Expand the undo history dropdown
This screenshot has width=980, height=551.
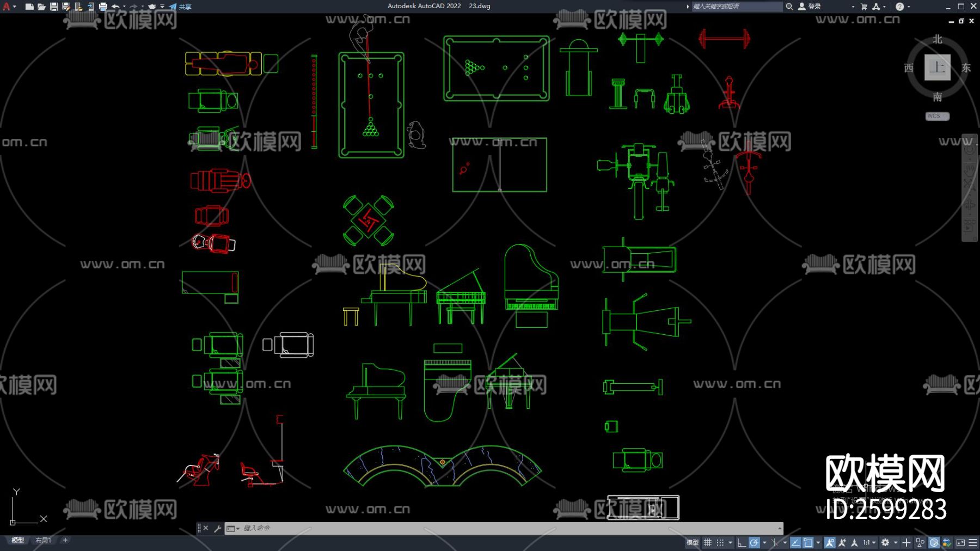tap(124, 7)
